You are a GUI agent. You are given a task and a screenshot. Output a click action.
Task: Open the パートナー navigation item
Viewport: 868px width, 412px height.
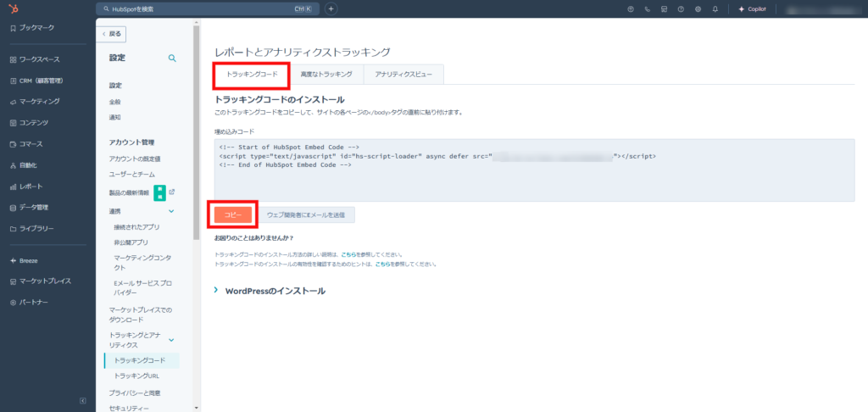[x=29, y=303]
